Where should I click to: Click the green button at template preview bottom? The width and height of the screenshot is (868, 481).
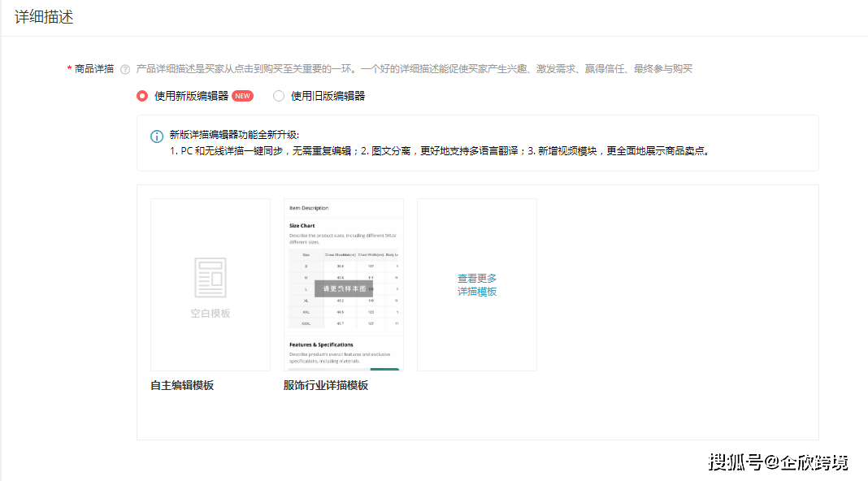click(384, 368)
